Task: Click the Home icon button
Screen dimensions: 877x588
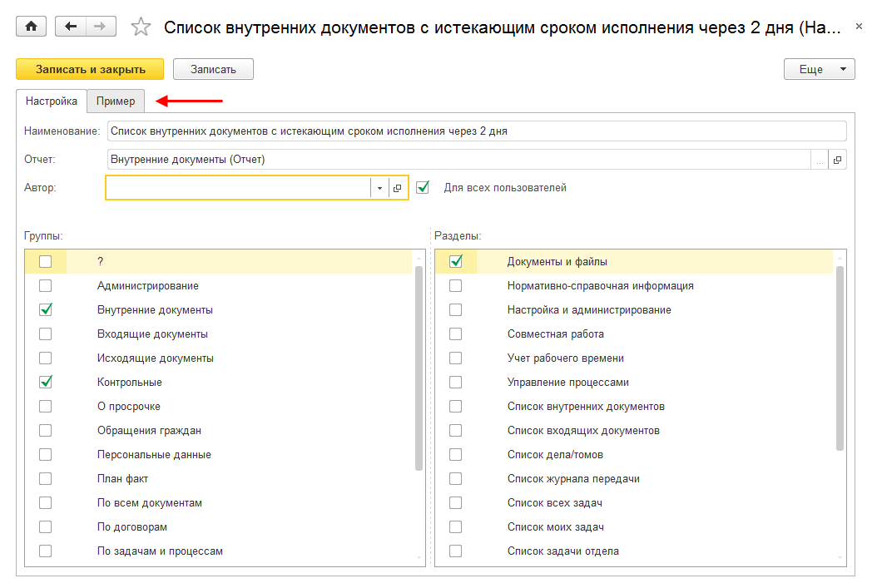Action: (32, 27)
